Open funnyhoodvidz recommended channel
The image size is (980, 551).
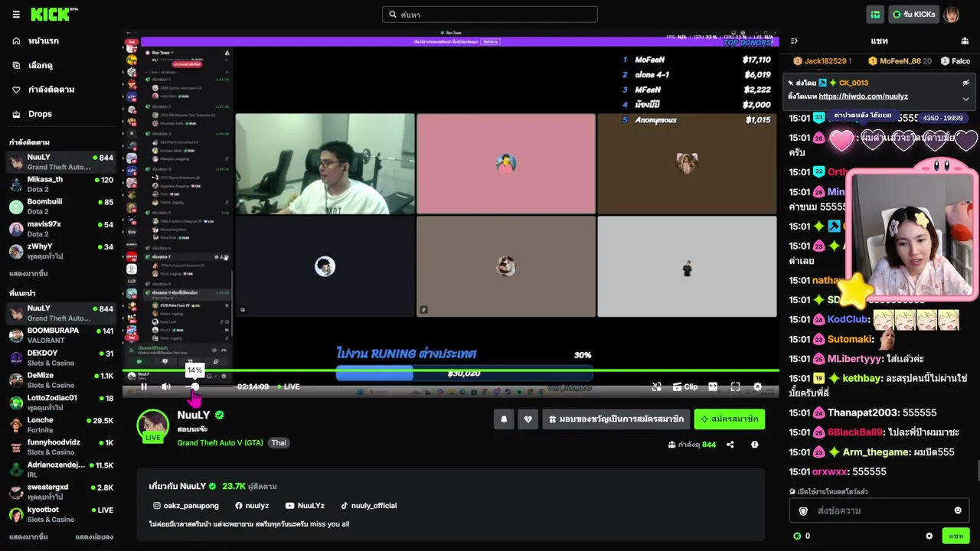click(61, 447)
